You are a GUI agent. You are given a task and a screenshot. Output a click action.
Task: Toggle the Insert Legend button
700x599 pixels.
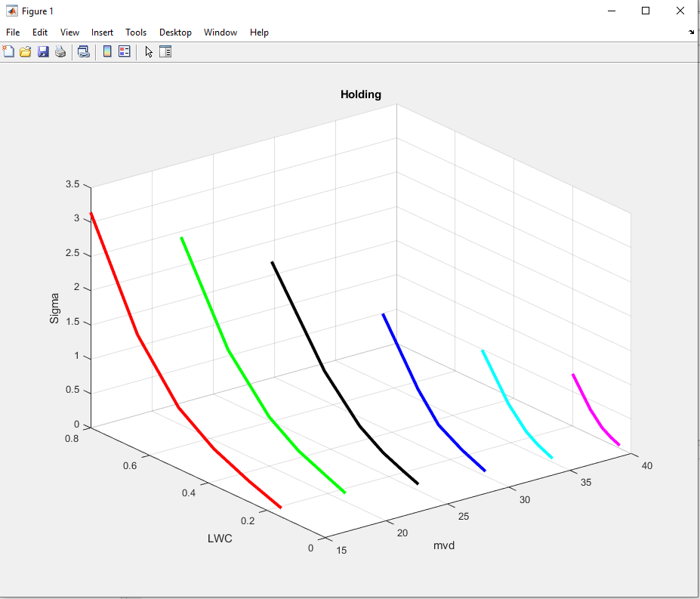click(x=125, y=51)
